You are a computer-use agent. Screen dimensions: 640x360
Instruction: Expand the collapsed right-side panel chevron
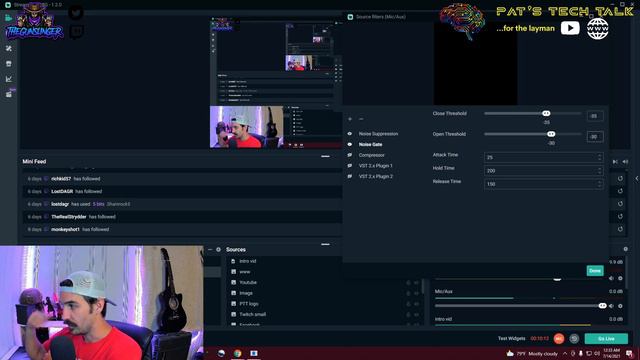637,178
